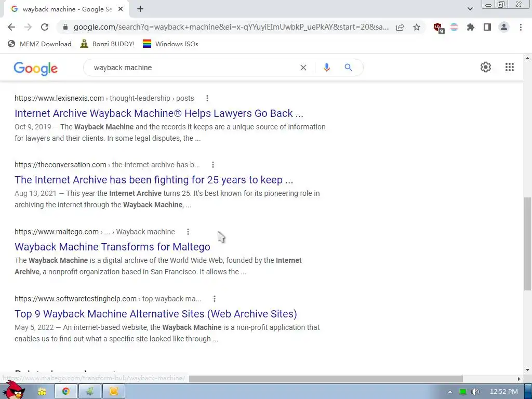
Task: Open the uBlock Origin extension
Action: (438, 28)
